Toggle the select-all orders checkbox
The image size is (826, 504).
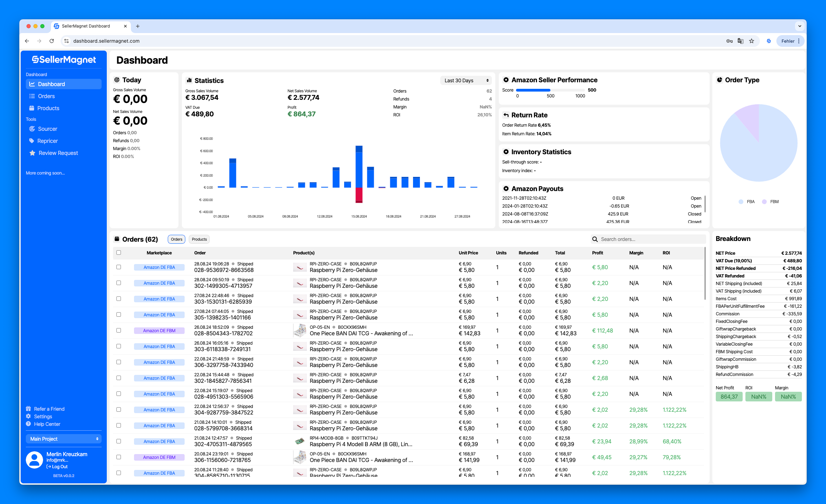pos(119,253)
